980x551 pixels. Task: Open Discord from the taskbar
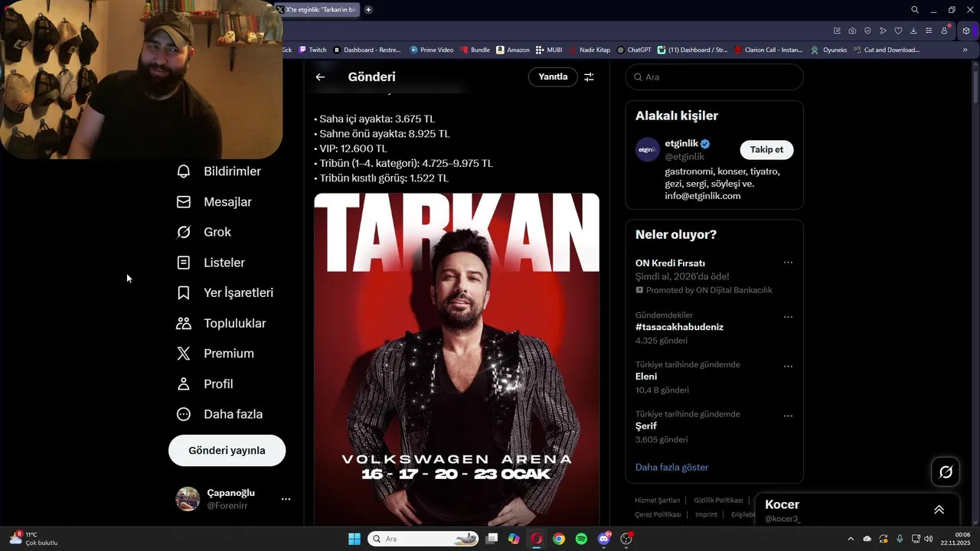pos(604,539)
